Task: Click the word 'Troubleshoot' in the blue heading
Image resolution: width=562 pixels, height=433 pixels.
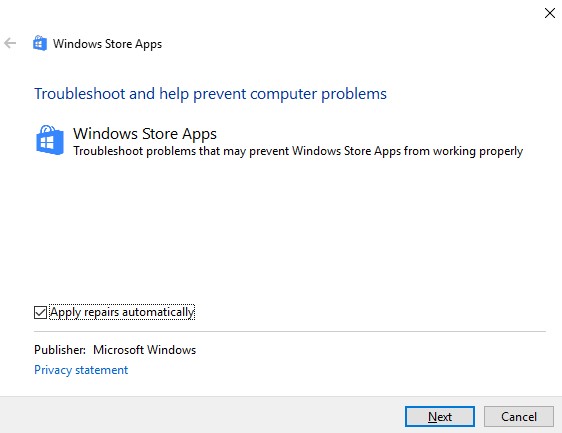Action: [x=80, y=94]
